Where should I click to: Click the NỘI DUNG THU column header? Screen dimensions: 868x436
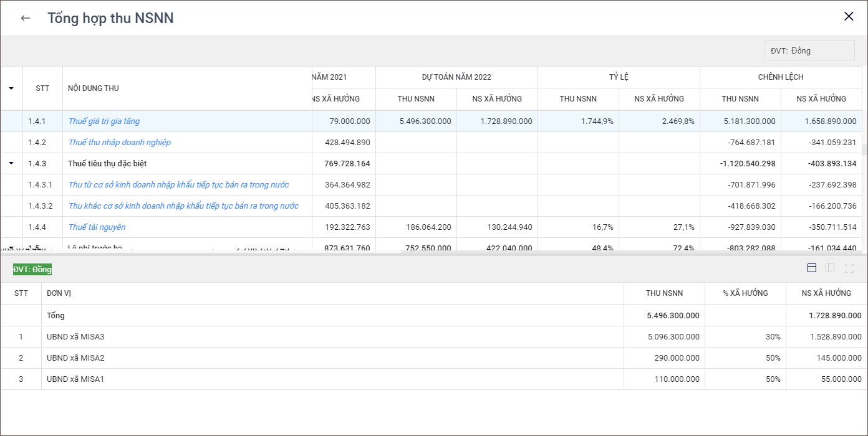point(94,88)
